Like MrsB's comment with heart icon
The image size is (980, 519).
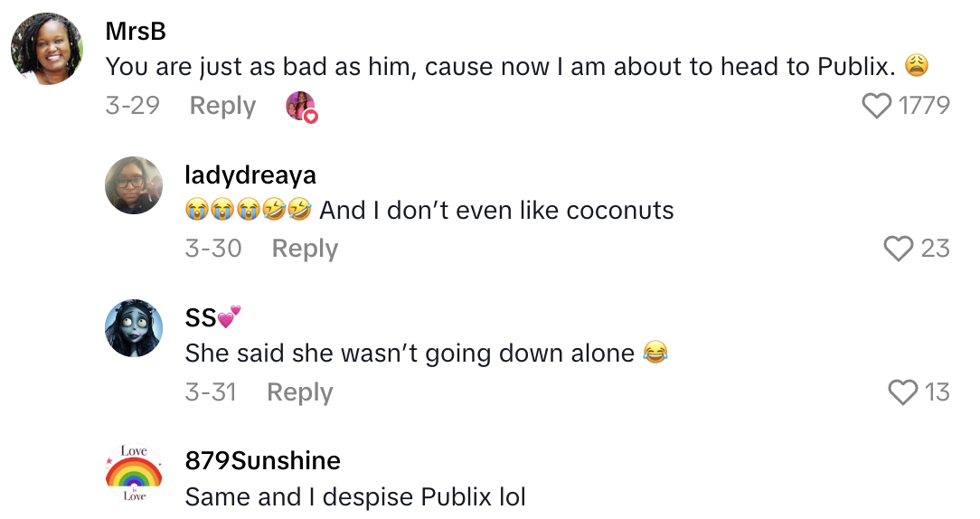877,107
